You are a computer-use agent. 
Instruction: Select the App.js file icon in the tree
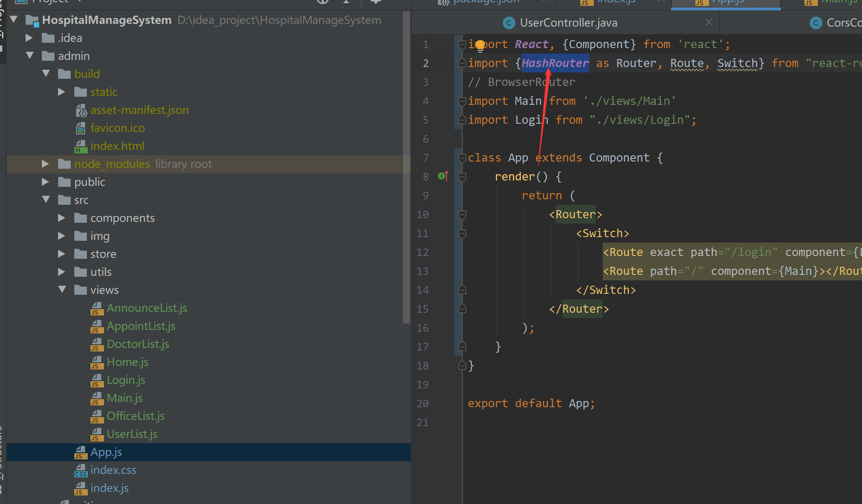pos(81,452)
